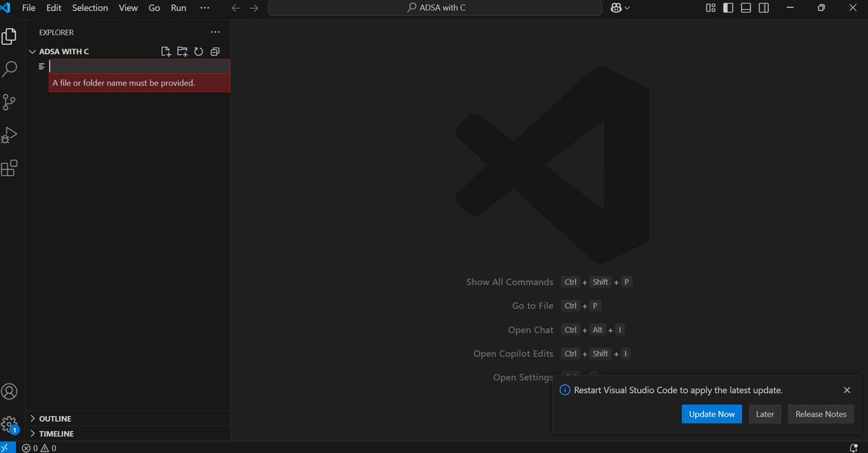This screenshot has height=453, width=868.
Task: Refresh the explorer with refresh icon
Action: coord(198,51)
